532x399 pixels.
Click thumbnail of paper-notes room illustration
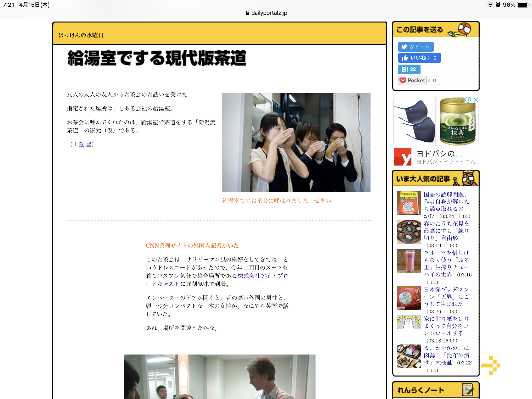click(x=408, y=322)
